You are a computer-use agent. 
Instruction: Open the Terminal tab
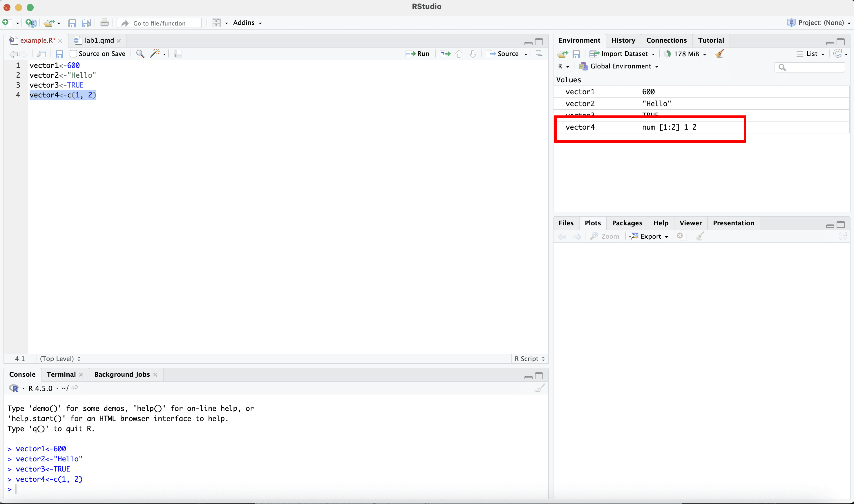coord(61,374)
